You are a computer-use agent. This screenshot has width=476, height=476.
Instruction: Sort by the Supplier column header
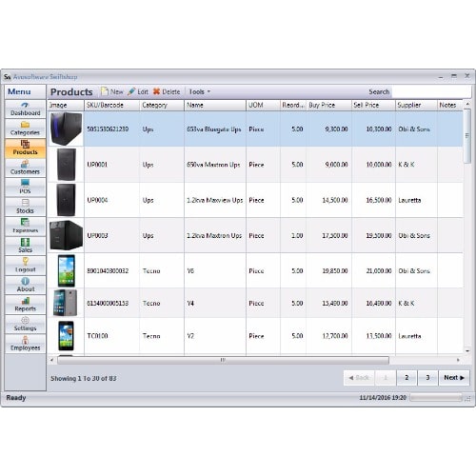416,105
